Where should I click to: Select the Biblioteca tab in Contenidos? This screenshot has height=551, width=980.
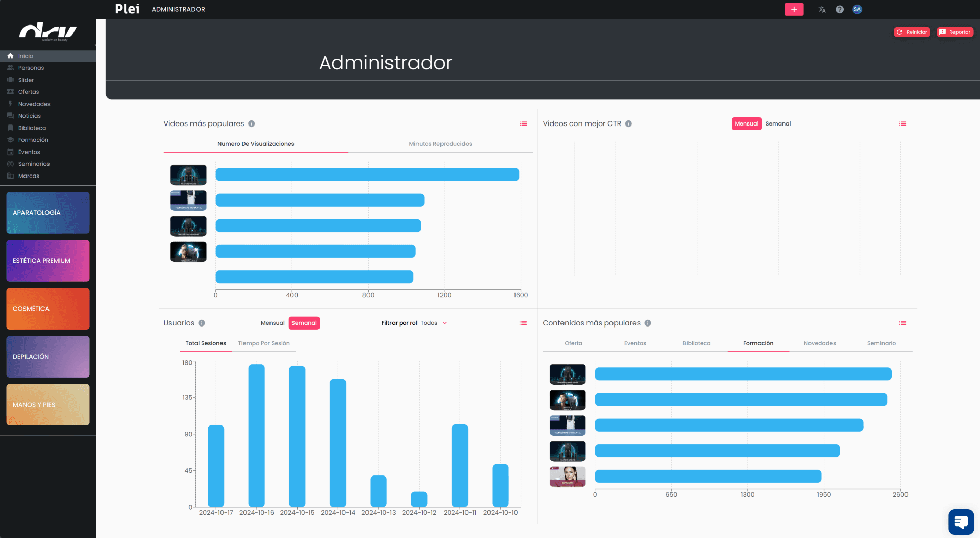coord(696,343)
